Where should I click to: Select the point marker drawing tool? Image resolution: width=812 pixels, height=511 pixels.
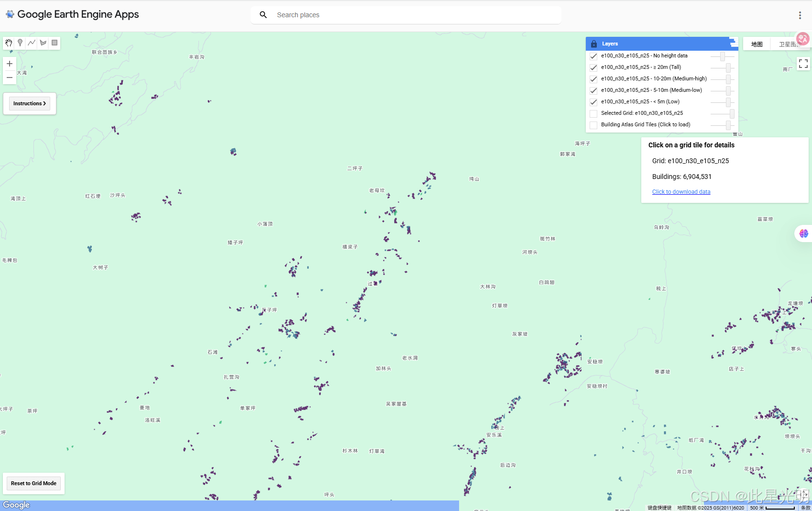[x=20, y=43]
